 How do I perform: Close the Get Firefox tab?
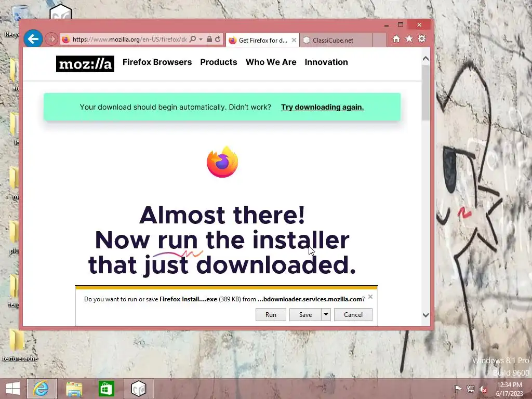pos(294,40)
